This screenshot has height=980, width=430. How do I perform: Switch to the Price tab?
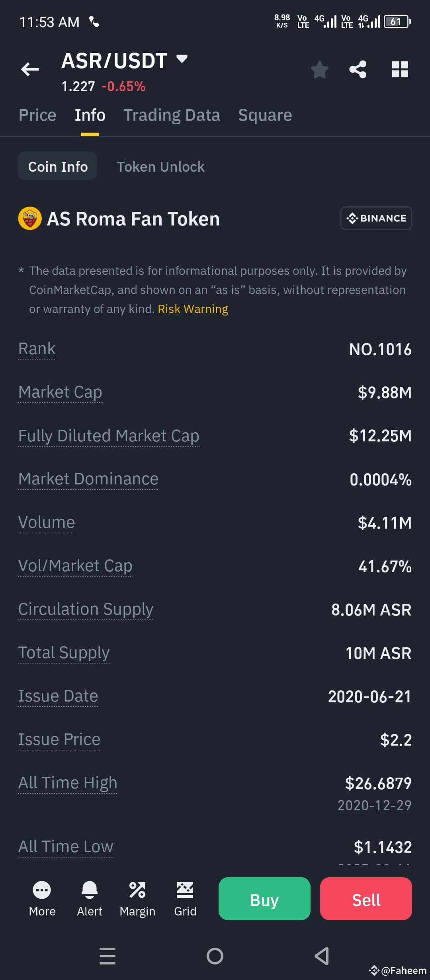pyautogui.click(x=37, y=115)
